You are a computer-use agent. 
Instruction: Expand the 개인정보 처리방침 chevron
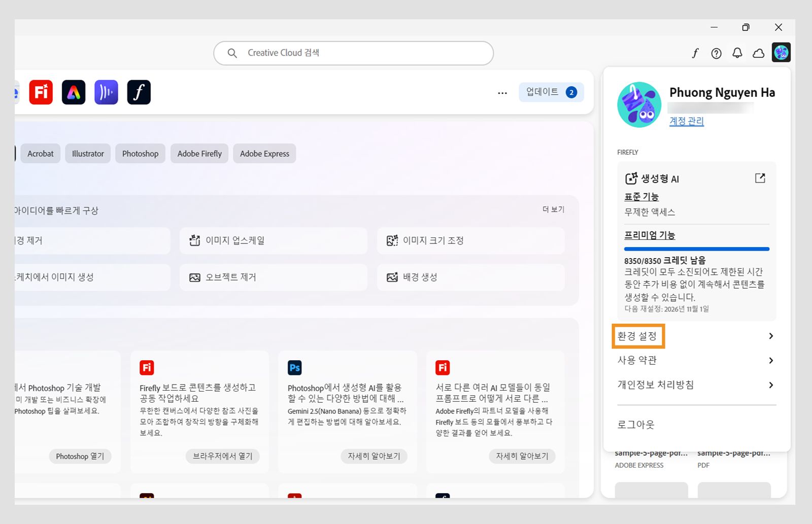[x=771, y=385]
